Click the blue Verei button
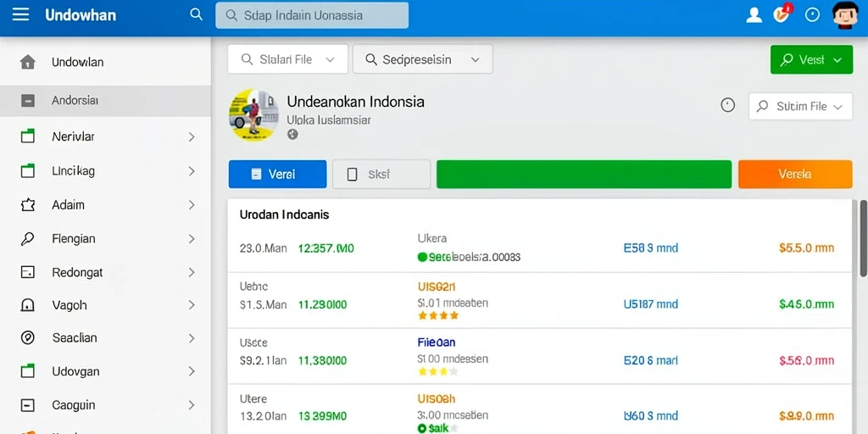The width and height of the screenshot is (868, 434). (277, 175)
